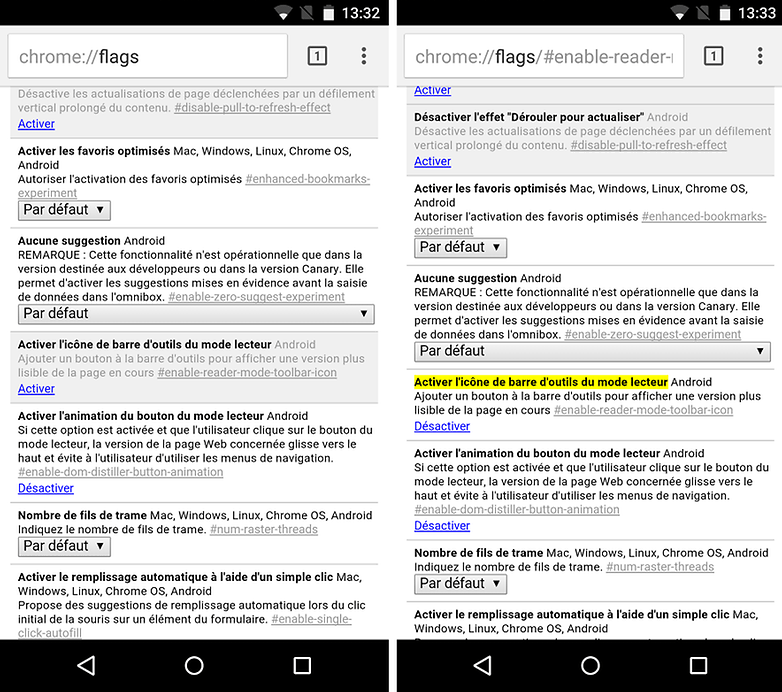Open #num-raster-threads anchor on left phone
Screen dimensions: 782x692
coord(264,529)
